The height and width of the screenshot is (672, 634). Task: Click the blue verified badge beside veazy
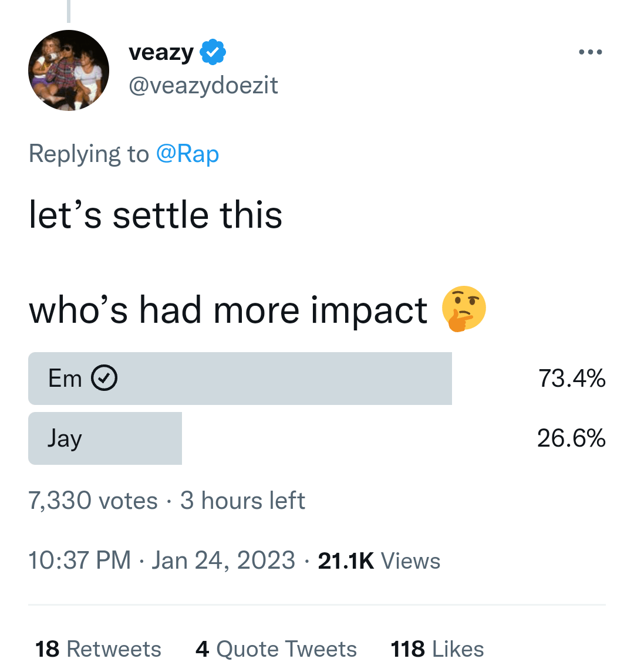213,53
